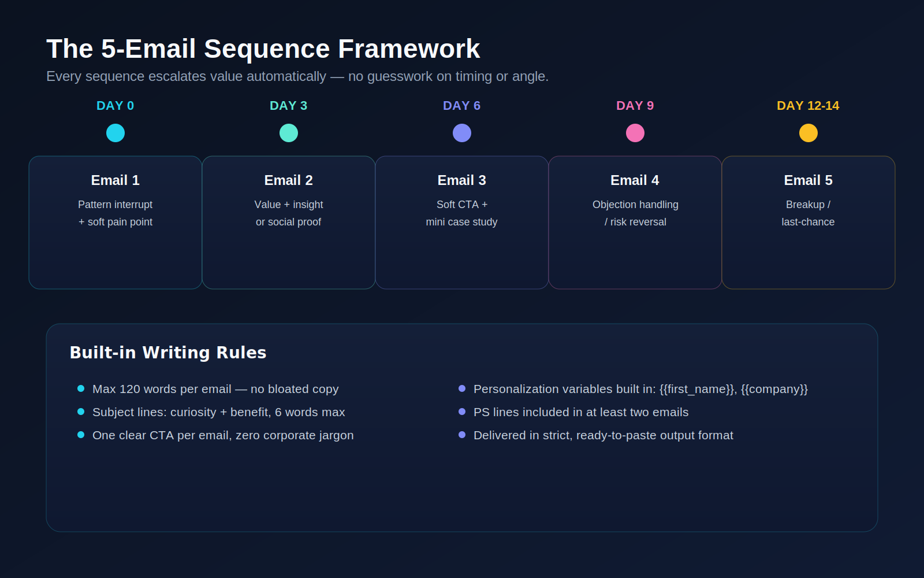Click the 'Max 120 words per email' rule
Screen dimensions: 924x578
pyautogui.click(x=215, y=389)
